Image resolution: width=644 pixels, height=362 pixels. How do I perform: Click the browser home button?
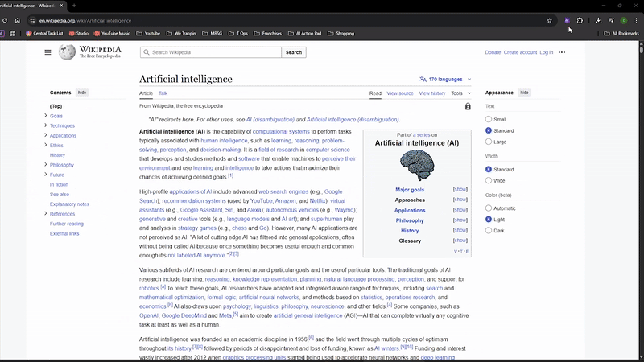tap(17, 20)
